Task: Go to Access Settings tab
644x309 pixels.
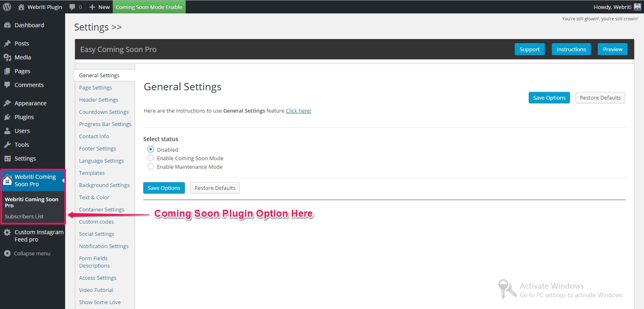Action: (98, 278)
